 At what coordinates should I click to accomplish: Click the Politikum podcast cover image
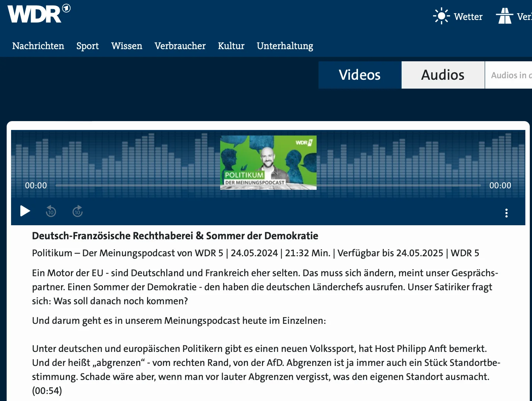click(268, 162)
